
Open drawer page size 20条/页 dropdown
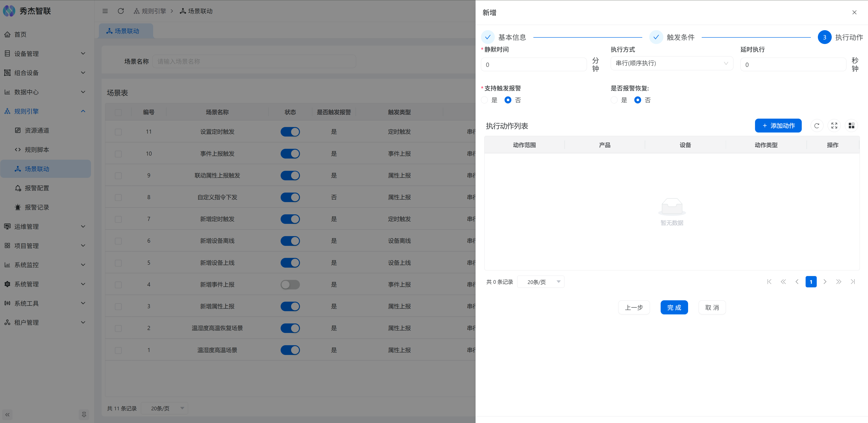(x=540, y=282)
